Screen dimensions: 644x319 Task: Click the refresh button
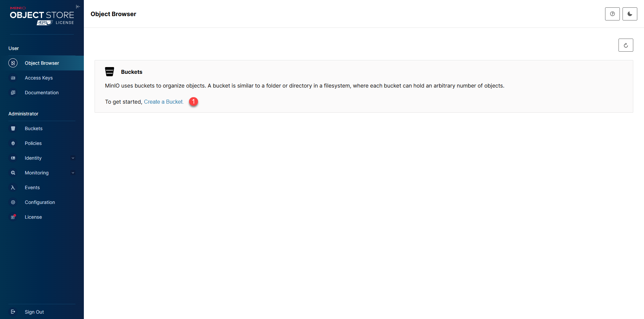(x=626, y=45)
